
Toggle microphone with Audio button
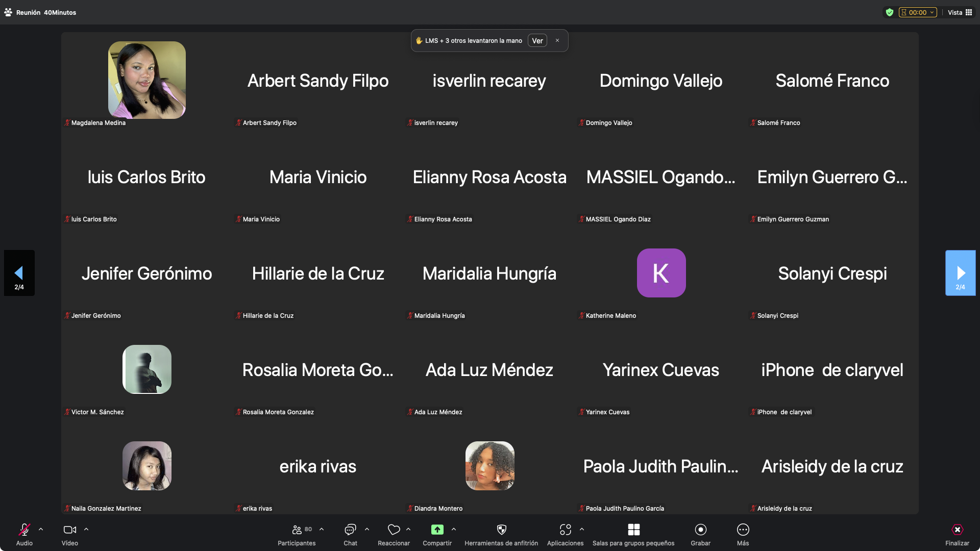(x=24, y=530)
